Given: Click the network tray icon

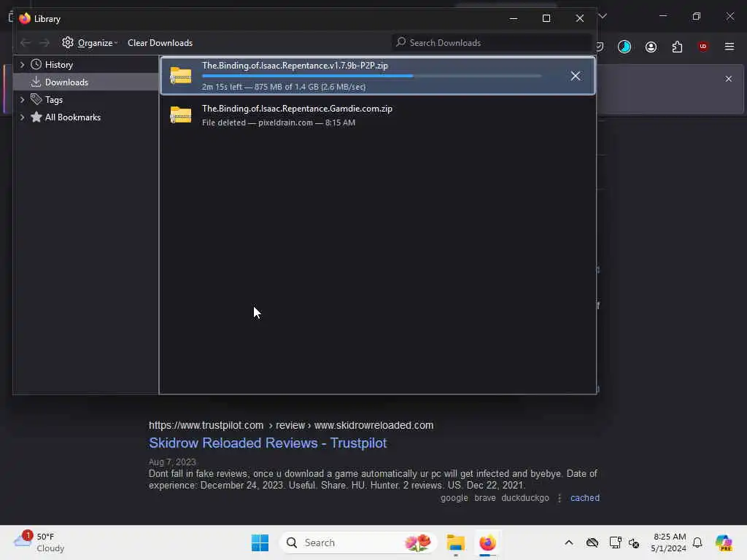Looking at the screenshot, I should (615, 542).
